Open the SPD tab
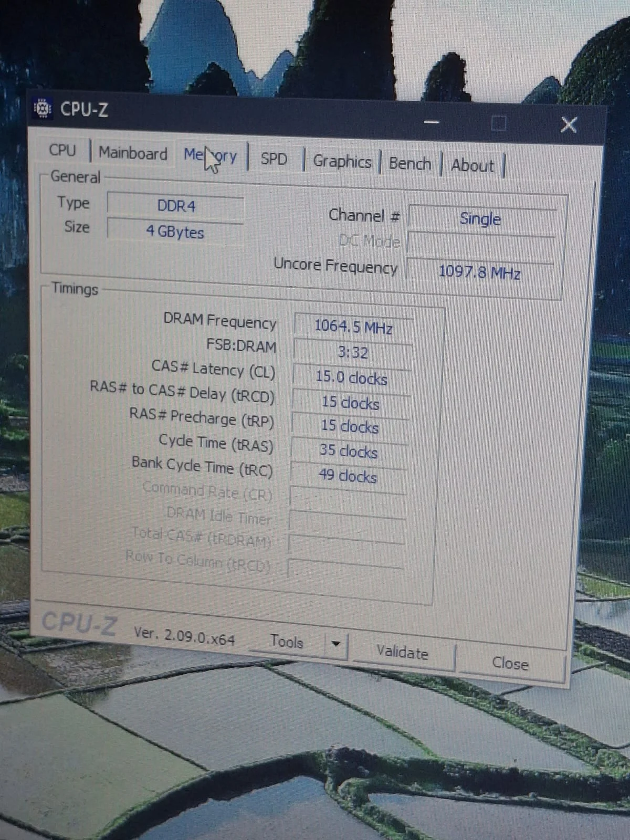630x840 pixels. click(274, 159)
